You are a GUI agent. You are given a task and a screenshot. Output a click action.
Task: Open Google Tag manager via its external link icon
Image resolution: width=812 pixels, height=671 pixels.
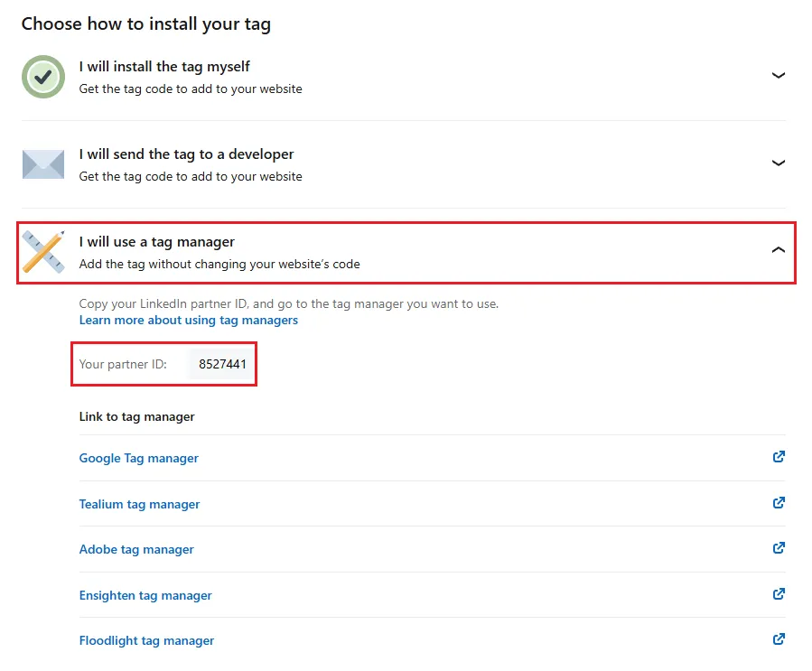778,457
